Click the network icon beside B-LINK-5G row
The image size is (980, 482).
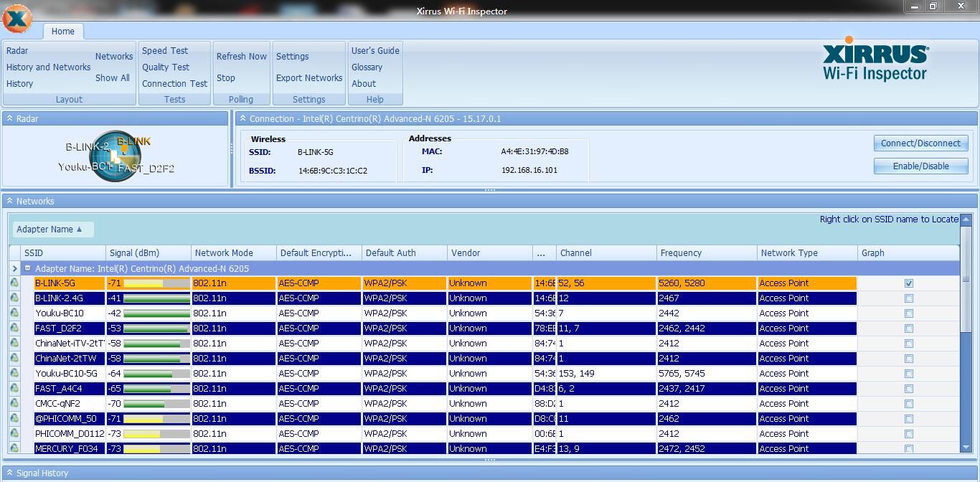click(x=14, y=283)
